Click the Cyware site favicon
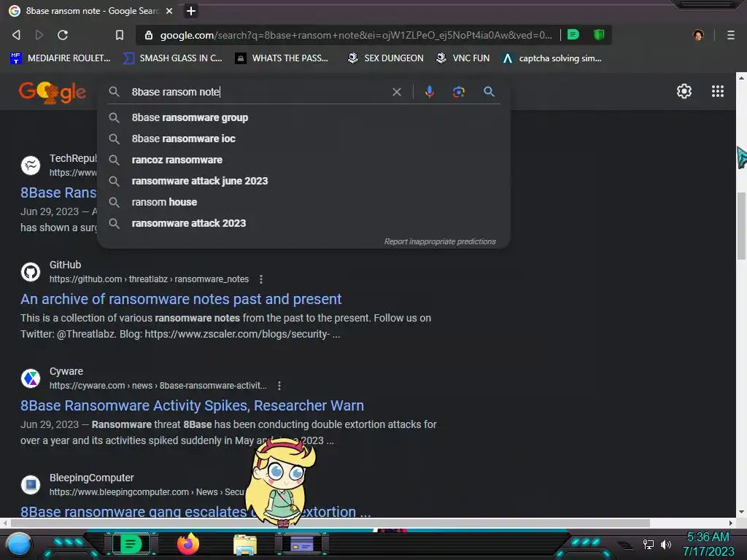Image resolution: width=747 pixels, height=560 pixels. click(31, 378)
